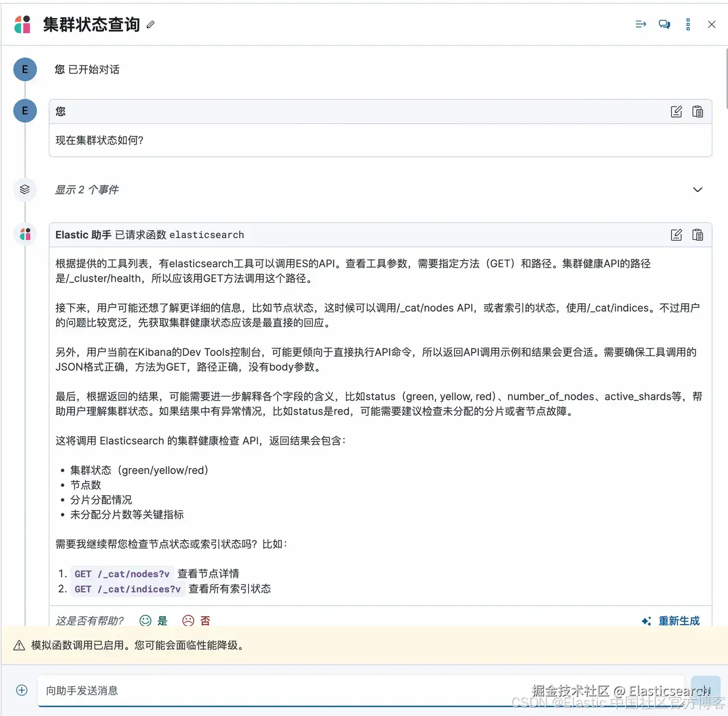Send the message with the send button
Image resolution: width=728 pixels, height=716 pixels.
(x=705, y=691)
